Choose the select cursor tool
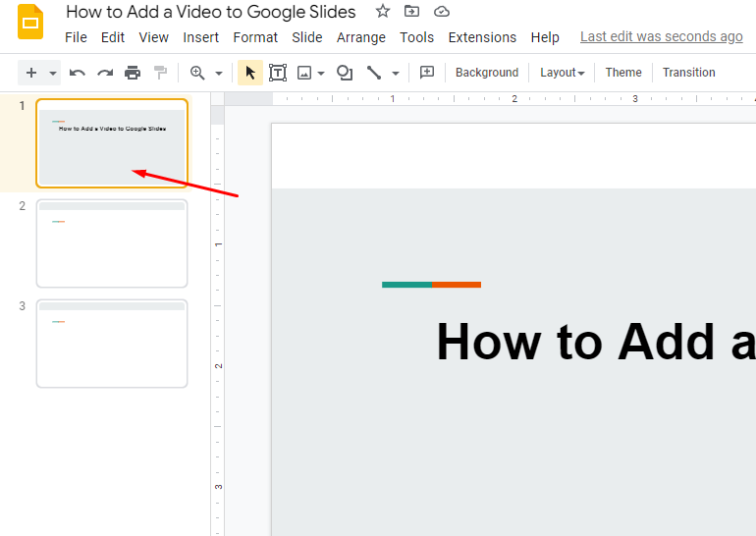 point(250,73)
